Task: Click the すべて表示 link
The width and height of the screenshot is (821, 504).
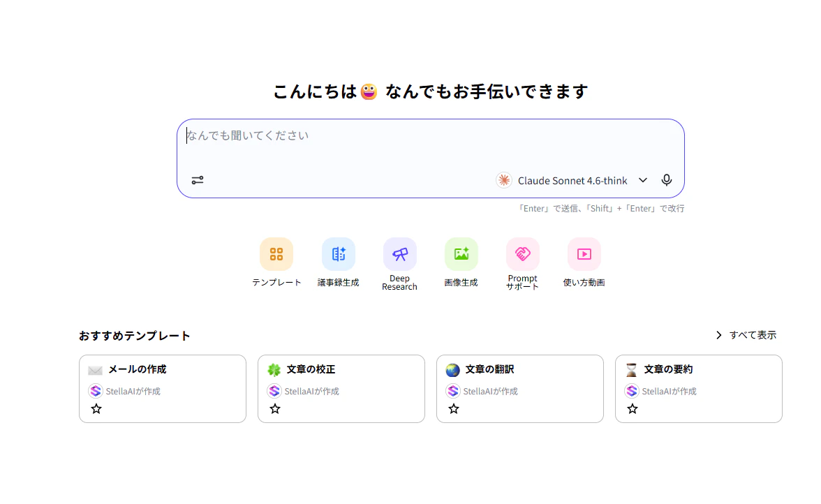Action: click(x=752, y=334)
